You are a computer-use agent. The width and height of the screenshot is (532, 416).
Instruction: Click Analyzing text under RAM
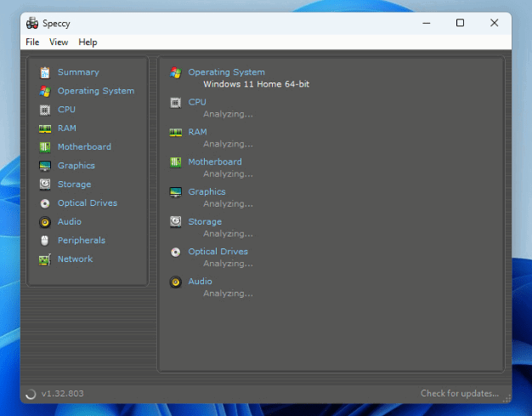(228, 144)
